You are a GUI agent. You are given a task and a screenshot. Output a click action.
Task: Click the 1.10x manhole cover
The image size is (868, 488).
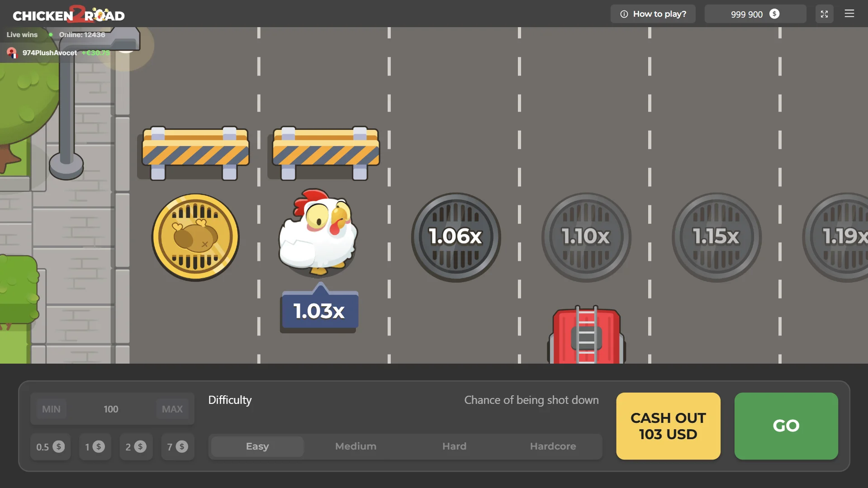coord(586,237)
